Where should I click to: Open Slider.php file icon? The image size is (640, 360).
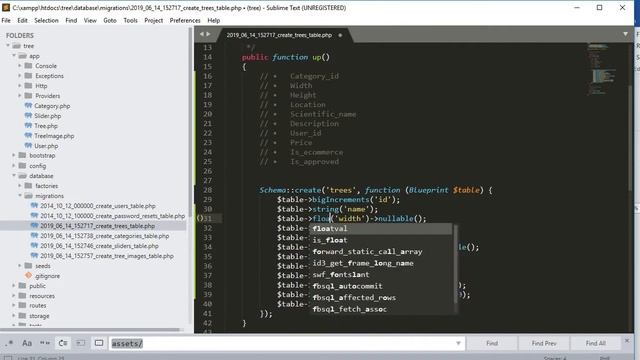28,116
